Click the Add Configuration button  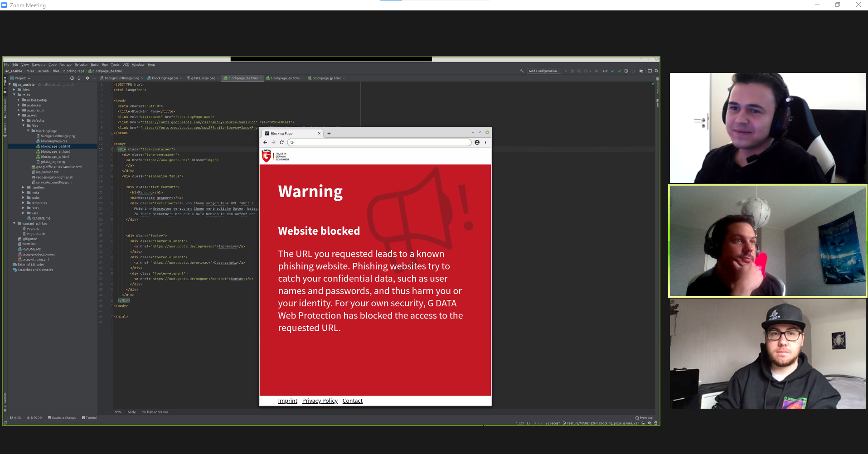coord(543,71)
